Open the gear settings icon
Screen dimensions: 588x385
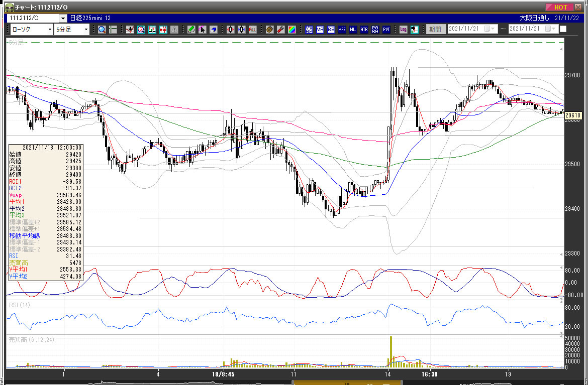269,29
